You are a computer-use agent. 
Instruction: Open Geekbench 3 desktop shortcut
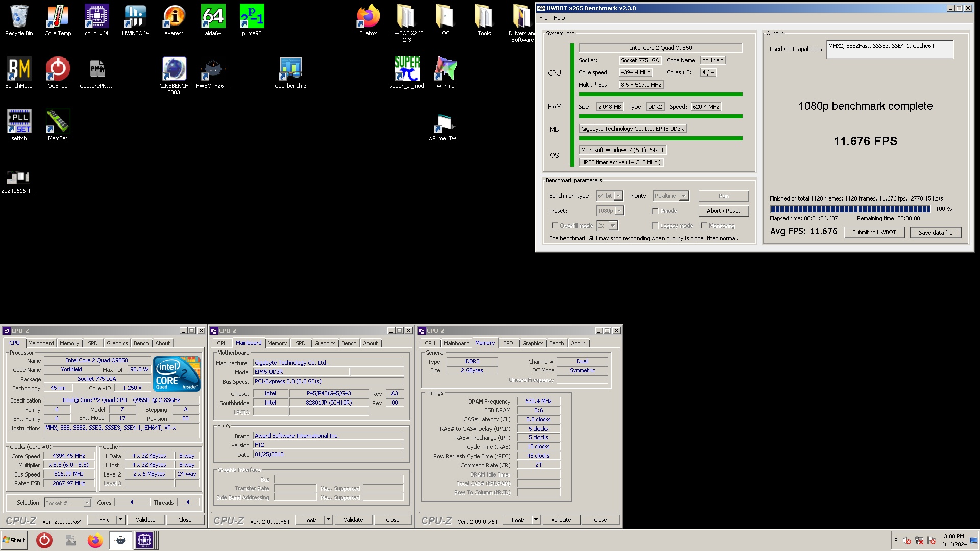click(x=290, y=73)
